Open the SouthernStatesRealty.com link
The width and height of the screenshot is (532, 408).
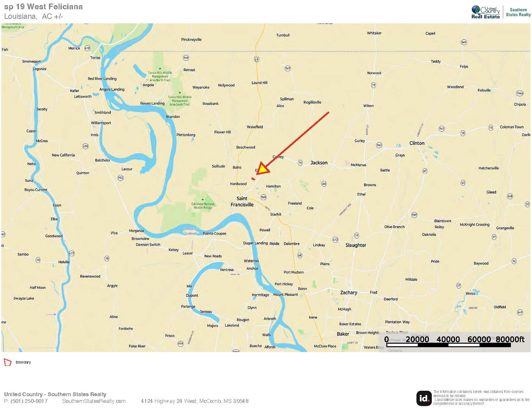click(x=94, y=401)
